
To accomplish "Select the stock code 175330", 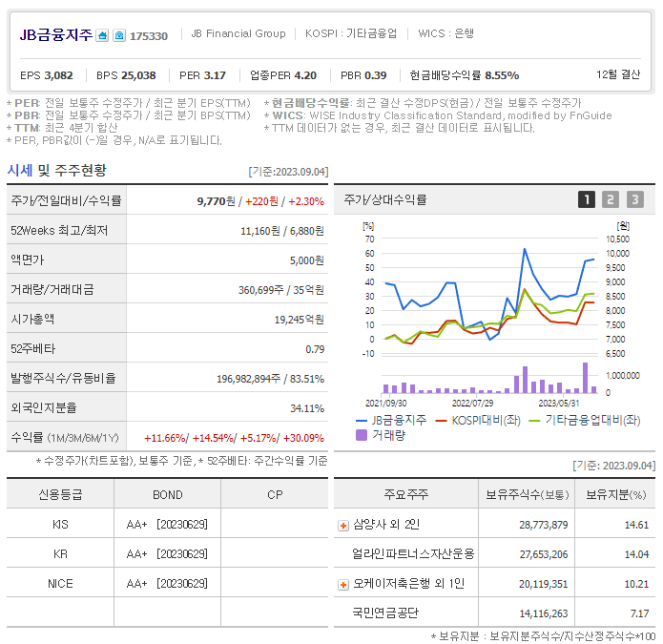I will point(149,36).
